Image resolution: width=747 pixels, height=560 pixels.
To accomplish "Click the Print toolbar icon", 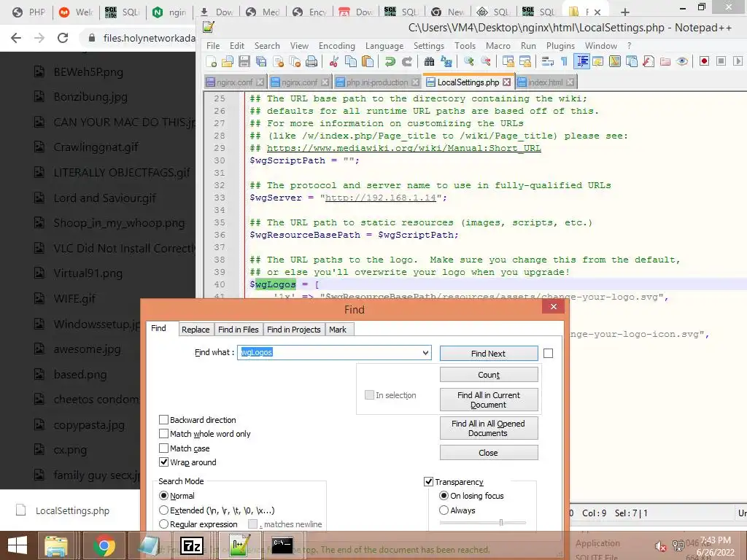I will [311, 61].
